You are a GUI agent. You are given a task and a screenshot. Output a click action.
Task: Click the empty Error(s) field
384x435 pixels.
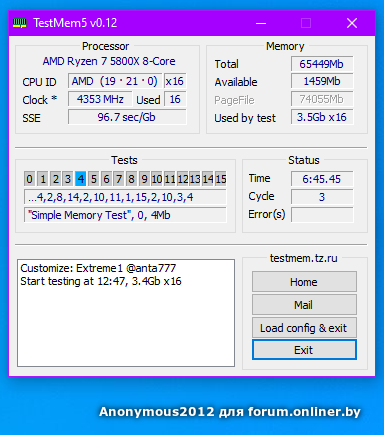point(322,215)
